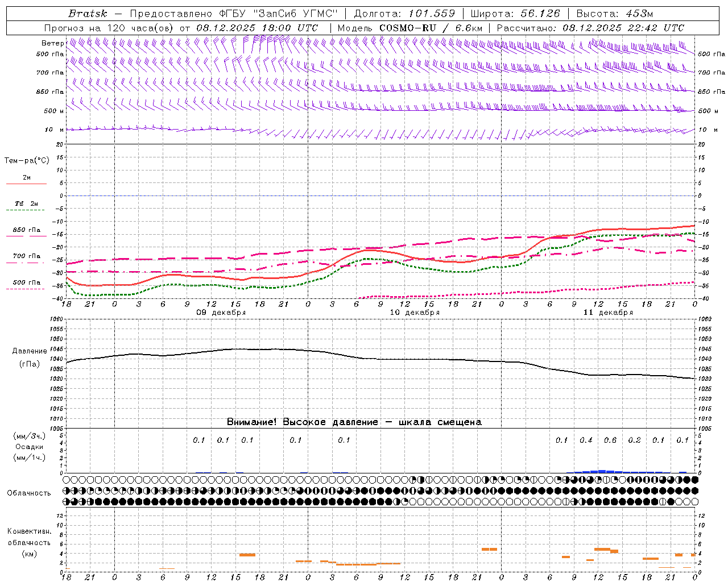Click '850 гПа' entry in the temperature legend
This screenshot has height=582, width=728.
(x=27, y=230)
